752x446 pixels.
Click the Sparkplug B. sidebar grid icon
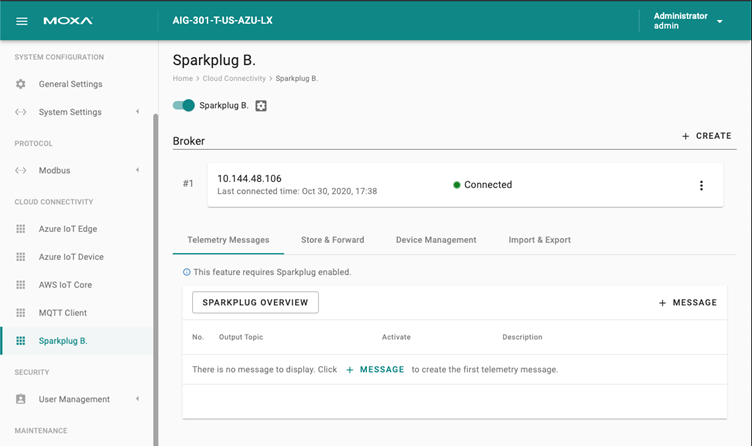point(21,340)
